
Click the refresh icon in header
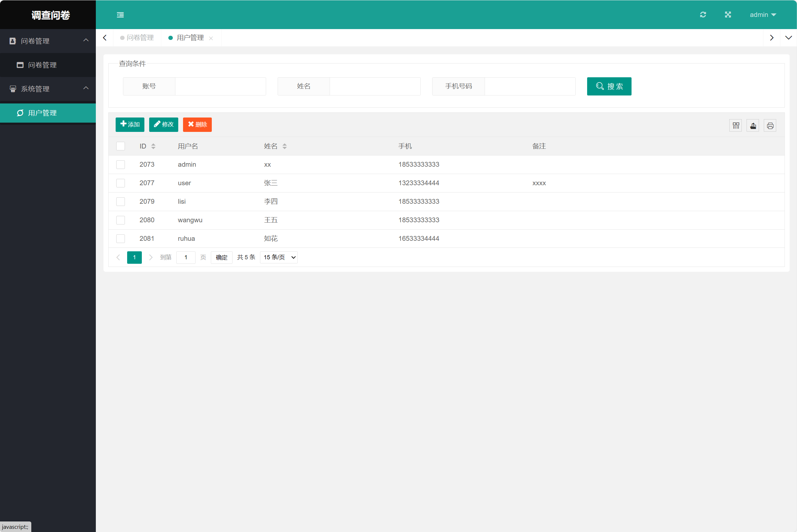[x=703, y=15]
